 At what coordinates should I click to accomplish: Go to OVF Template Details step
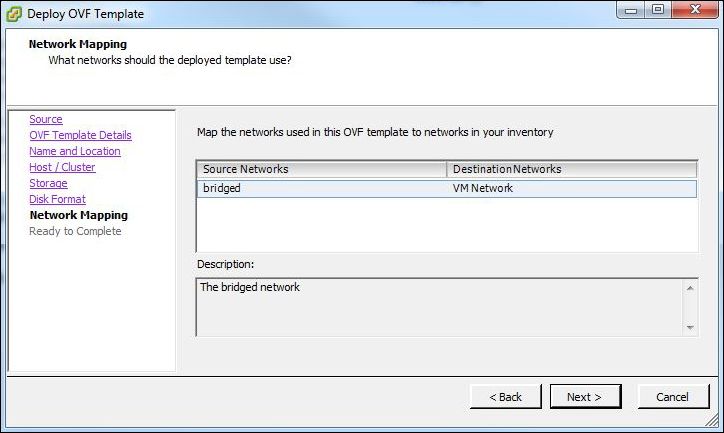[x=80, y=136]
